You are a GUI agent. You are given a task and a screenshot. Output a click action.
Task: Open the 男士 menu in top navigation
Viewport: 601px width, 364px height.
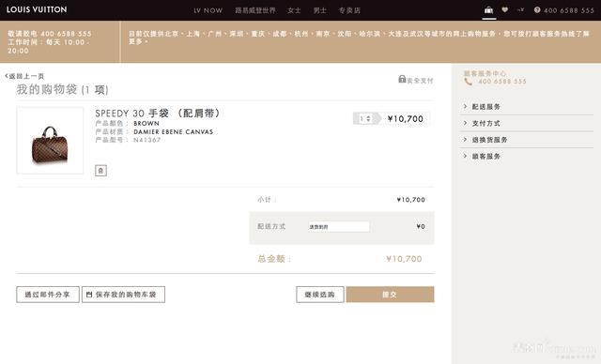pyautogui.click(x=320, y=10)
